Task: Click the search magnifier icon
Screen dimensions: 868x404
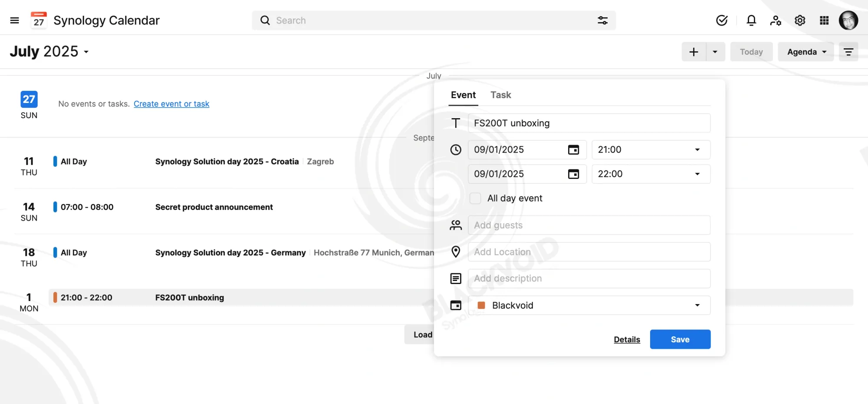Action: click(x=265, y=20)
